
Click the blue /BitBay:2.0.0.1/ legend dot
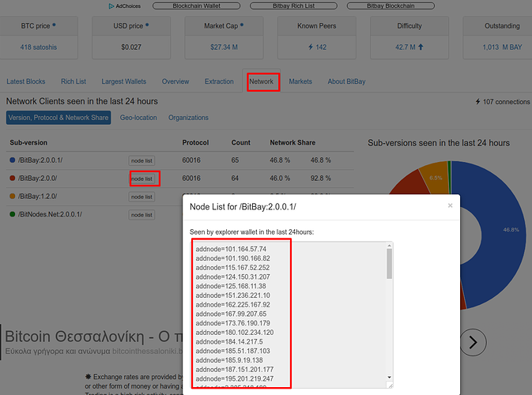(12, 160)
